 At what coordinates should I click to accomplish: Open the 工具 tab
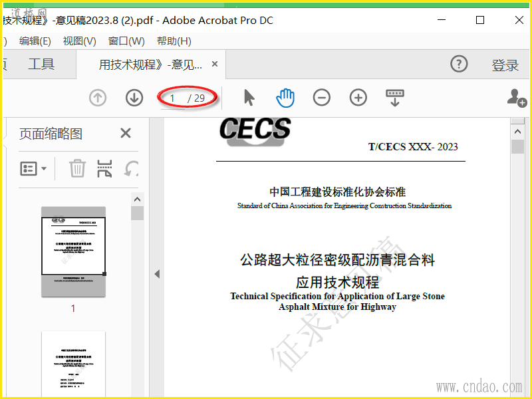[x=41, y=64]
